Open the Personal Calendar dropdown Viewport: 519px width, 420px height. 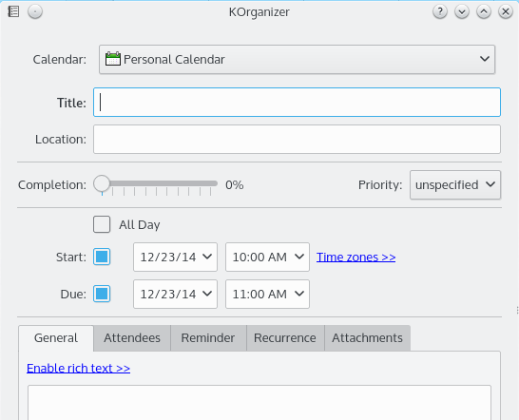[297, 59]
